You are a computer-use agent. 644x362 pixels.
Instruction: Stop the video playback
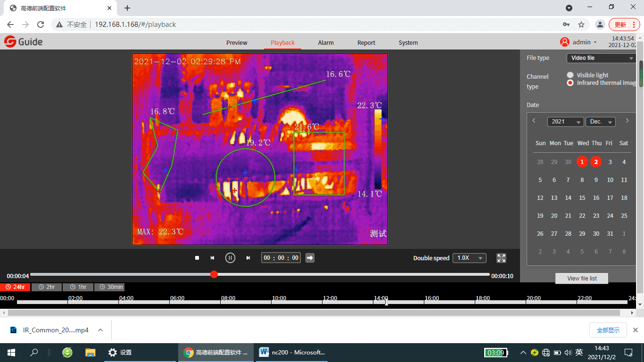click(x=197, y=258)
